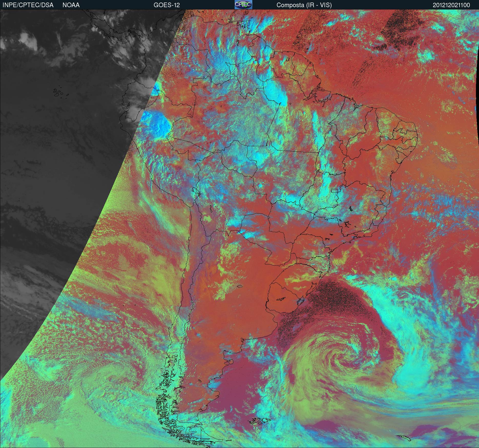Click the 201212021100 timestamp

pyautogui.click(x=451, y=5)
